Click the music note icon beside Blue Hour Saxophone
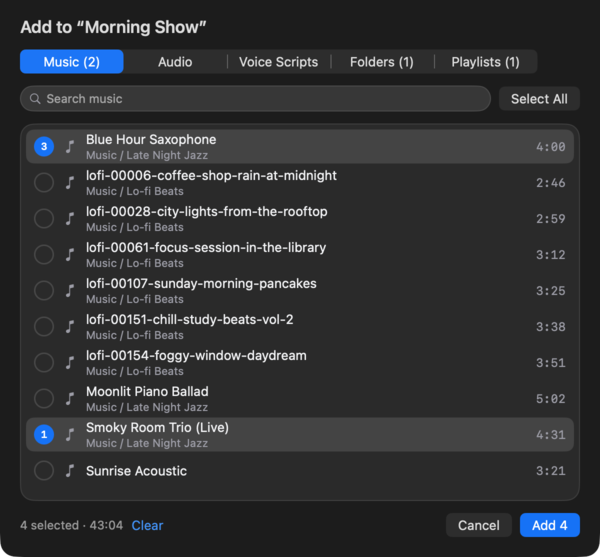Image resolution: width=600 pixels, height=557 pixels. 70,147
